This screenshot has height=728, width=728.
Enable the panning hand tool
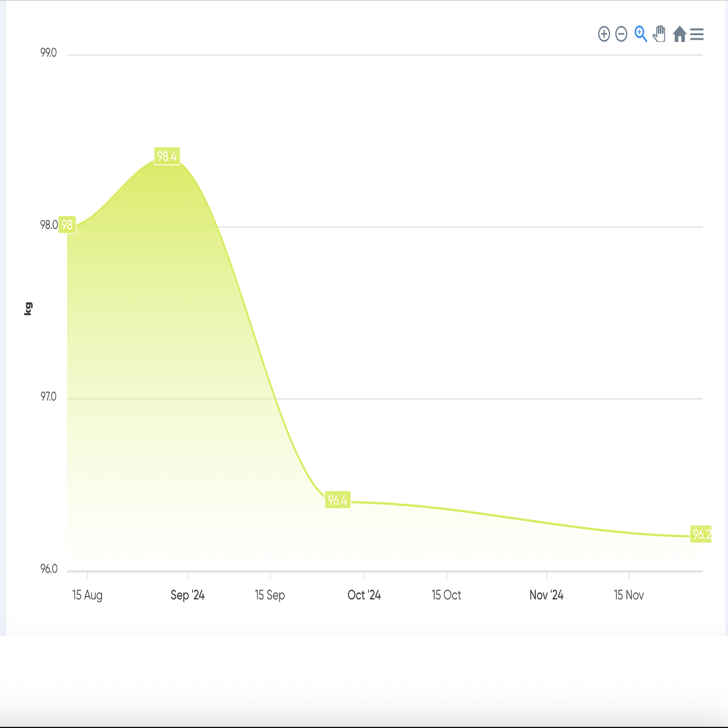pos(659,34)
